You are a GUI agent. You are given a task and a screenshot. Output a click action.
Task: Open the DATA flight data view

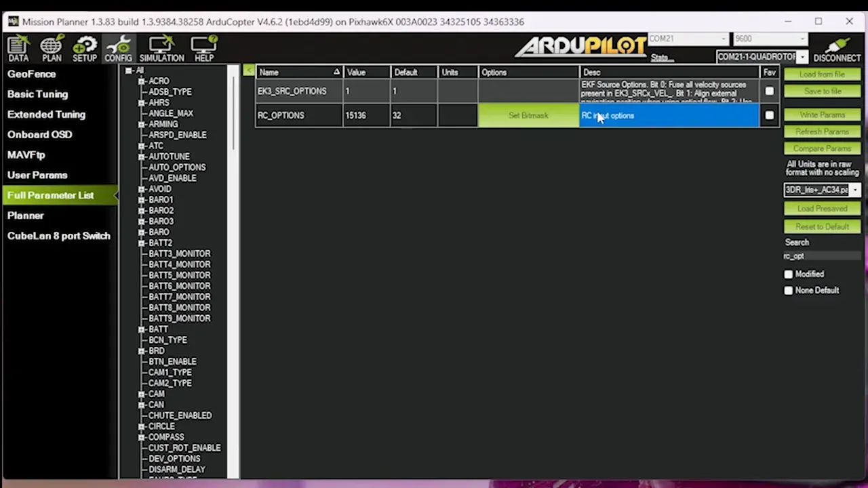point(18,48)
